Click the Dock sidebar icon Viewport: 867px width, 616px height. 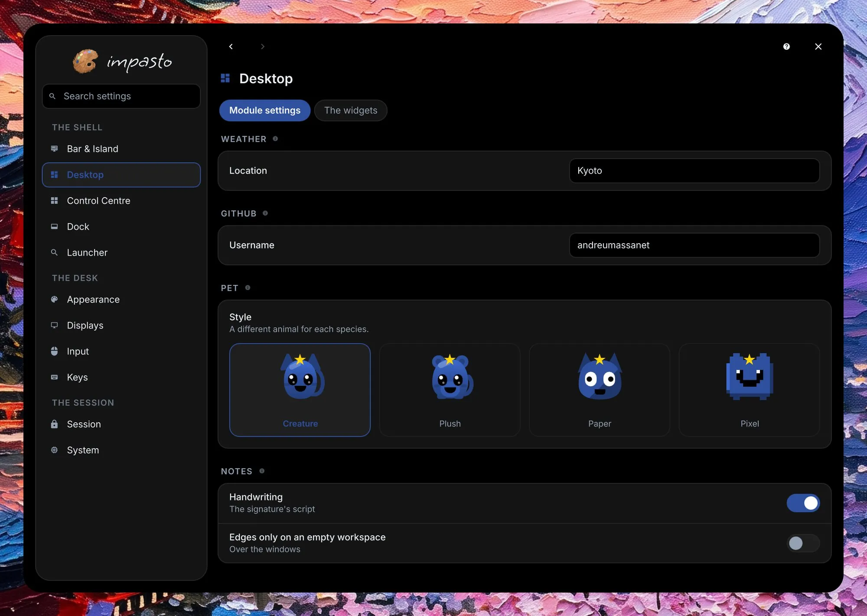[54, 227]
